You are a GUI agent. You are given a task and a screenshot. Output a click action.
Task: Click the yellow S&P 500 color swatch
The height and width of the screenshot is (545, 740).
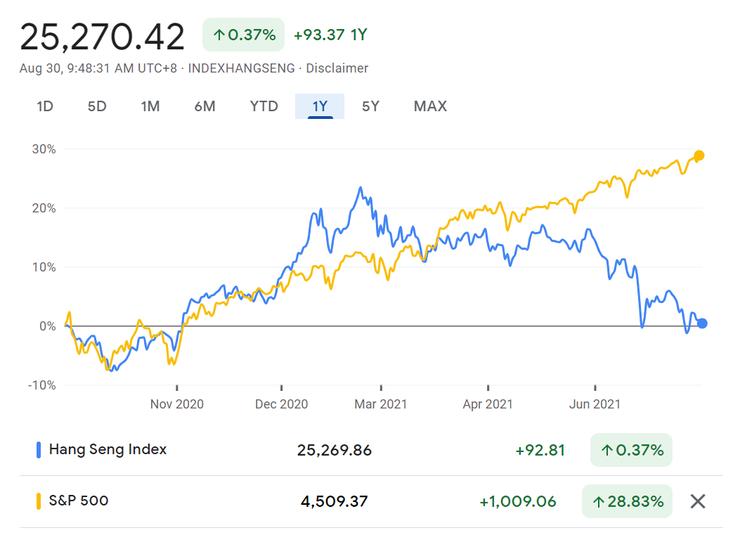(38, 501)
